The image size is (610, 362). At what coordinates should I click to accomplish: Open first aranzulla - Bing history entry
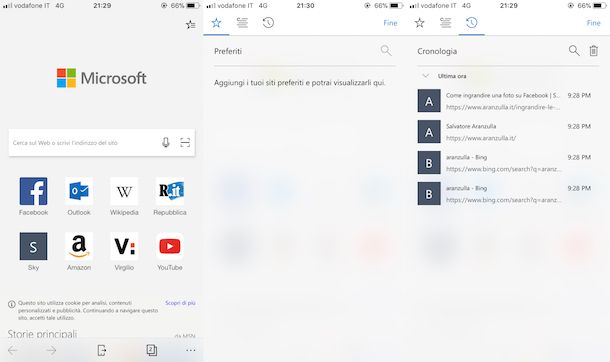(x=505, y=163)
